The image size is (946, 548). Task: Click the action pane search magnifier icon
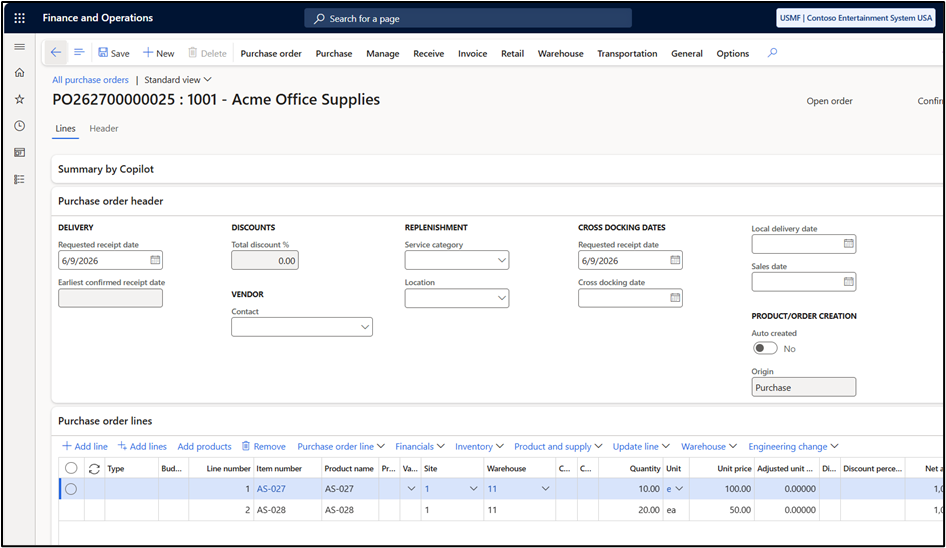tap(772, 53)
